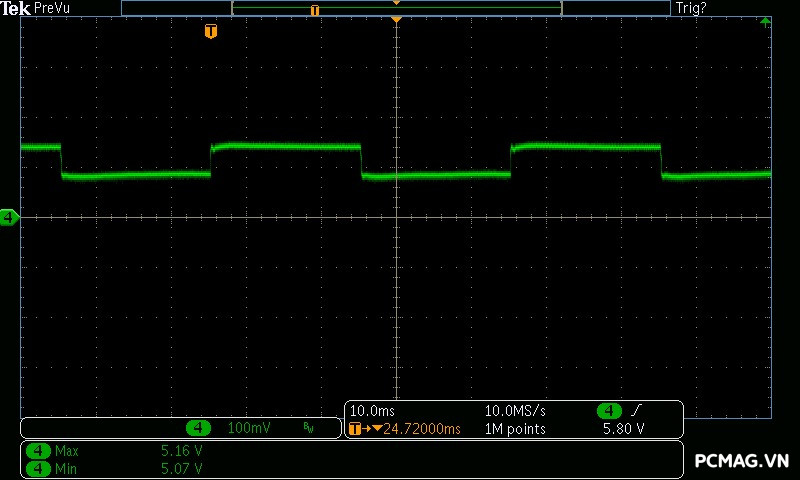
Task: Click the PreVu acquisition status label
Action: (x=51, y=8)
